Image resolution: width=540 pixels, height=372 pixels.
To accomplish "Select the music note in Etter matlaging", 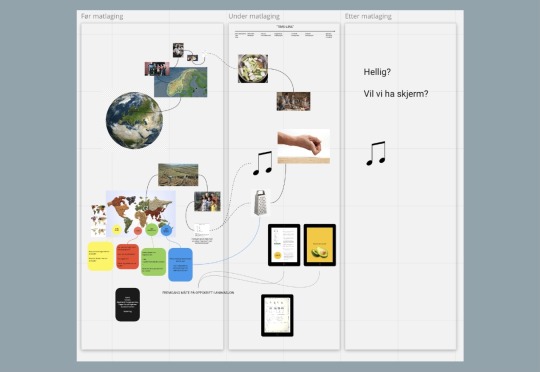I will pyautogui.click(x=376, y=153).
